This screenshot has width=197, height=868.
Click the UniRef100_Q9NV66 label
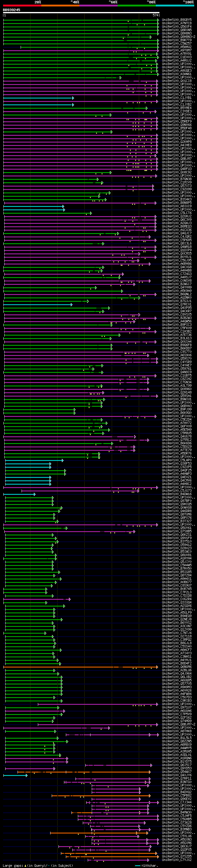[177, 125]
